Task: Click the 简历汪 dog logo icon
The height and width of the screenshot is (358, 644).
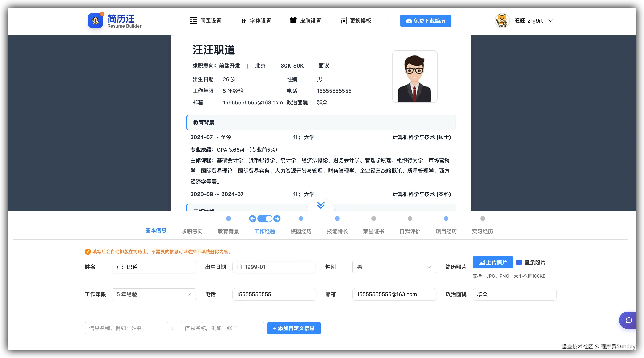Action: pyautogui.click(x=95, y=21)
